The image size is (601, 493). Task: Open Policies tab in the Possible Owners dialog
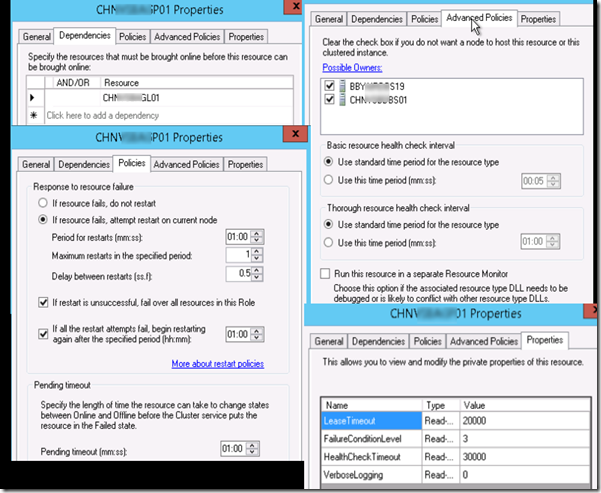coord(424,19)
